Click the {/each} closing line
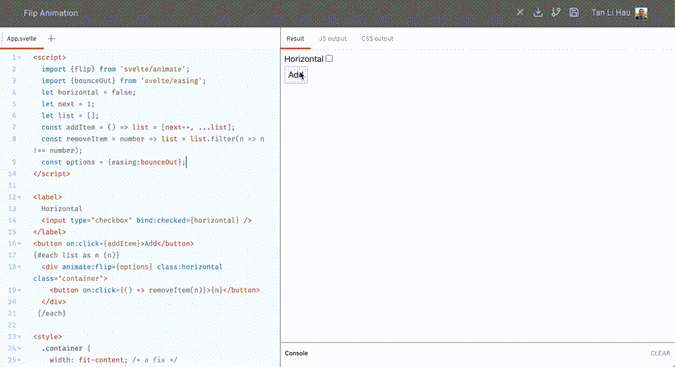Viewport: 675px width, 367px height. pyautogui.click(x=52, y=313)
